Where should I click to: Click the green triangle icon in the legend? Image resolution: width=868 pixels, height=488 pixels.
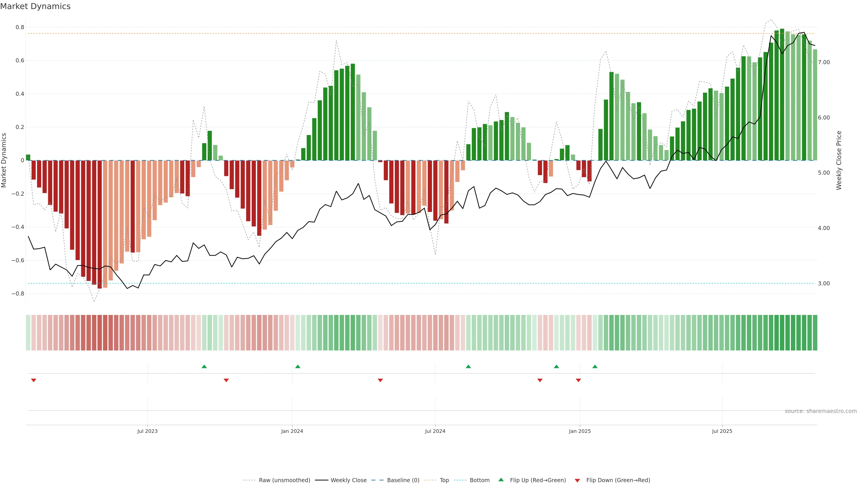(501, 480)
